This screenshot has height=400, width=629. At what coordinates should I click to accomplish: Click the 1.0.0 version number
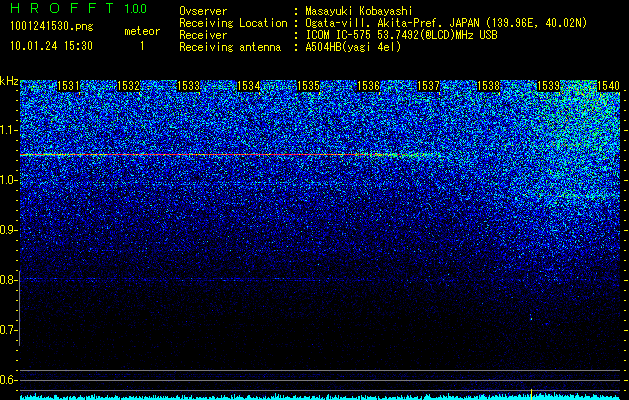tap(135, 8)
